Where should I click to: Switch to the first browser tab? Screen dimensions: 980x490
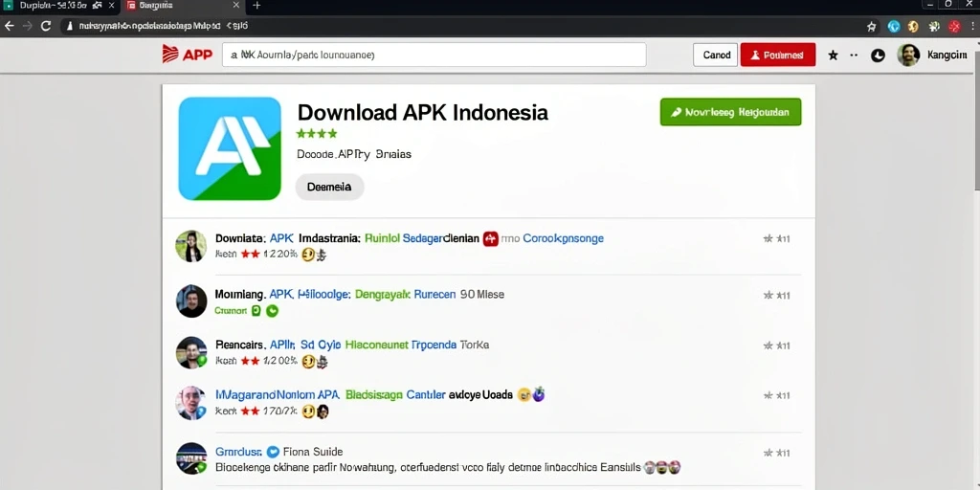pos(59,6)
